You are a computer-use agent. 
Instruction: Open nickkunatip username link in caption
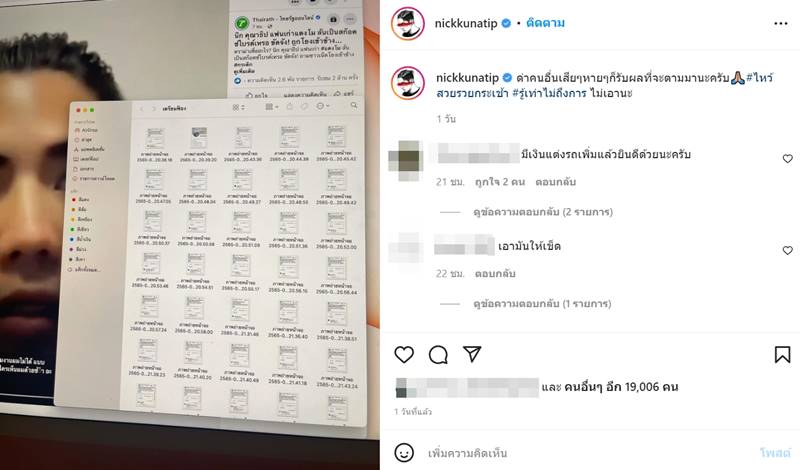[x=467, y=78]
